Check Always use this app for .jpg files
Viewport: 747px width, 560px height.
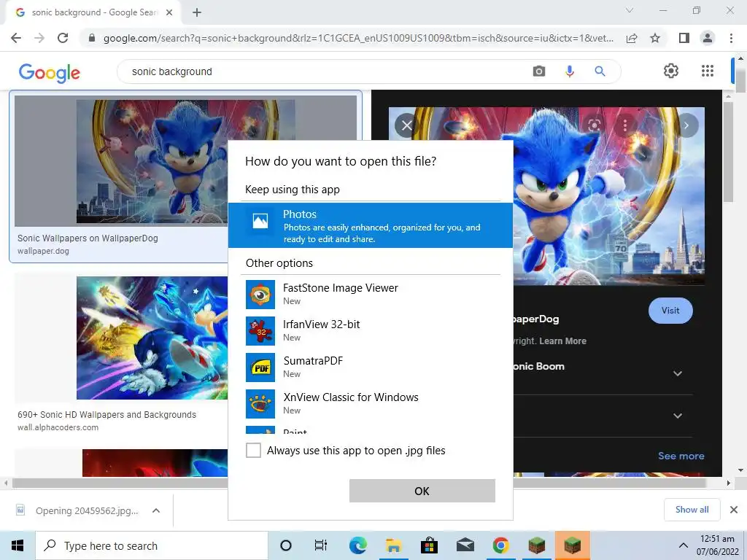253,450
